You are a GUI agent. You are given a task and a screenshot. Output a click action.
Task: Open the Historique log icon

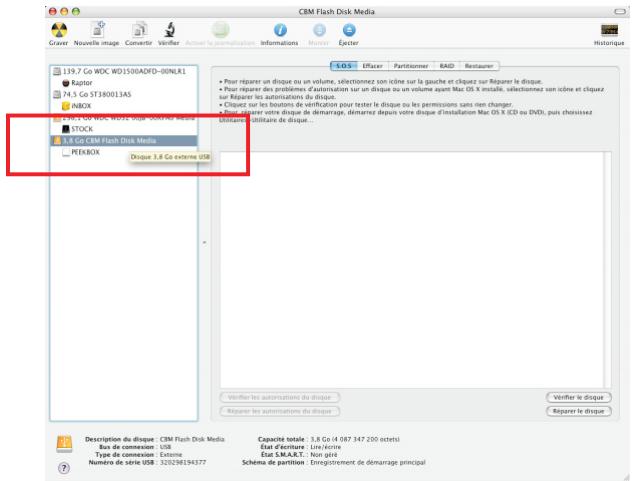(x=608, y=30)
